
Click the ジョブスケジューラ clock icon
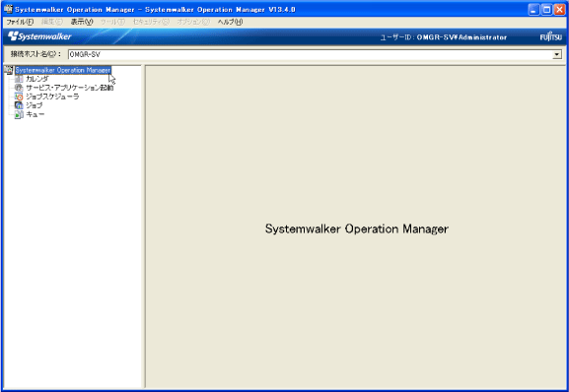[x=19, y=97]
